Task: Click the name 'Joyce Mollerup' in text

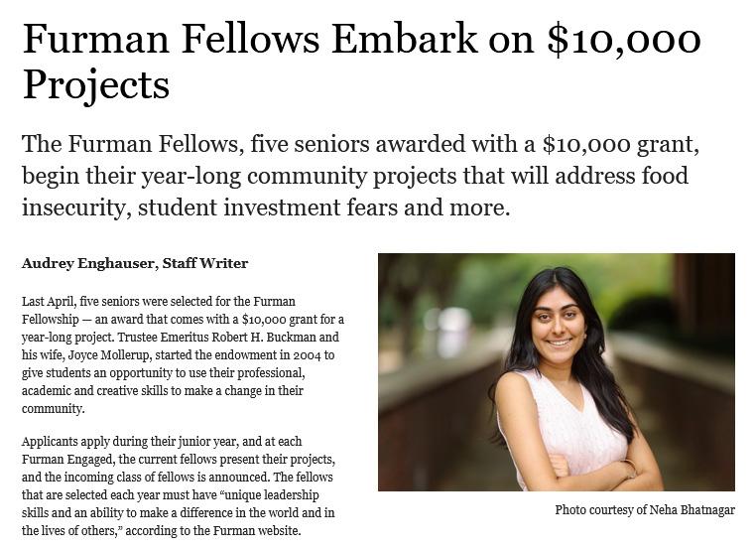Action: (x=111, y=354)
